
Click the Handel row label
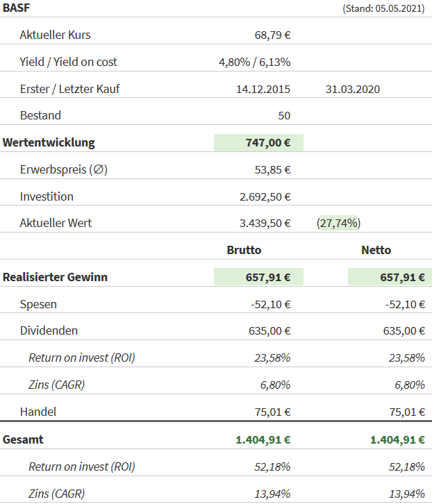click(38, 412)
